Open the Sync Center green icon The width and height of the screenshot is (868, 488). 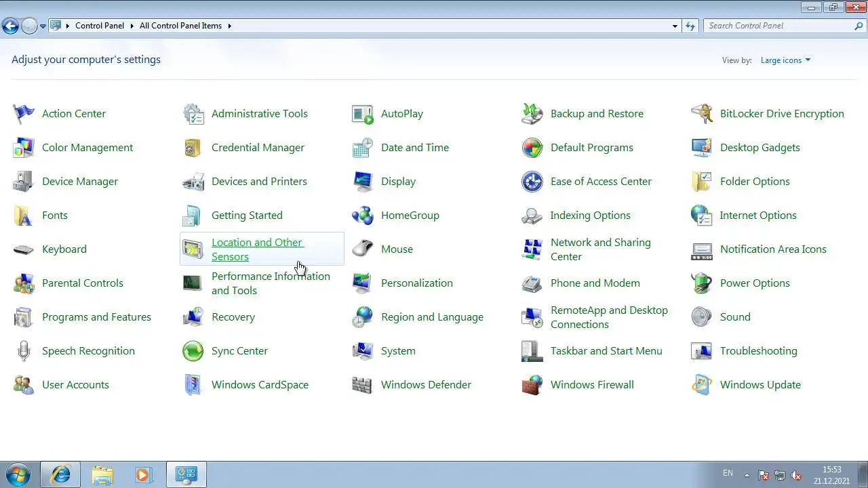(x=193, y=351)
